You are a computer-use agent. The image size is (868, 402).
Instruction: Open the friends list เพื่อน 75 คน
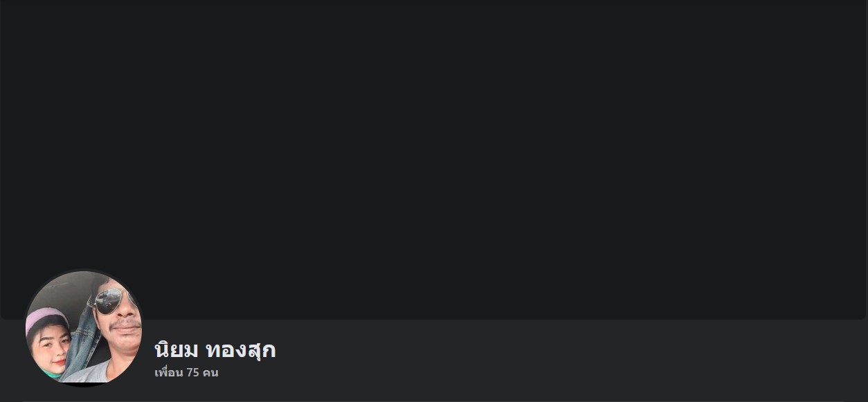coord(186,372)
